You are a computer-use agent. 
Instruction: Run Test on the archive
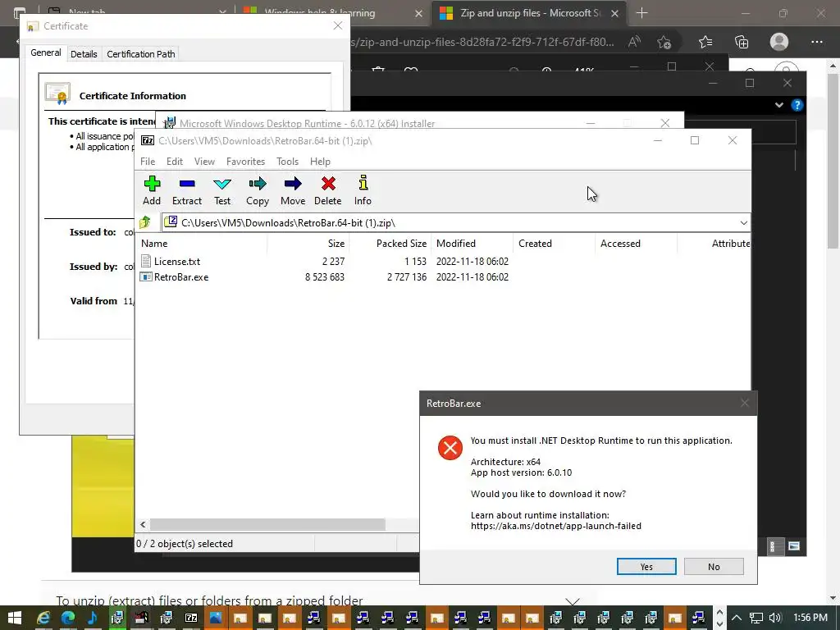(222, 190)
